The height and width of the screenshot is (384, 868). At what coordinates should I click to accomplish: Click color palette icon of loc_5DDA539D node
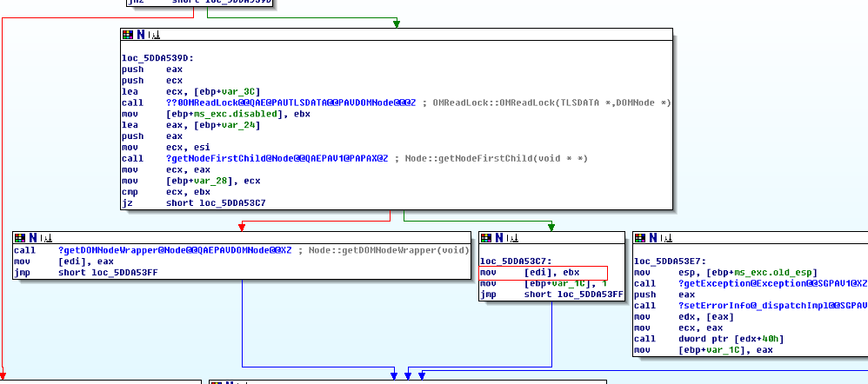[x=128, y=34]
